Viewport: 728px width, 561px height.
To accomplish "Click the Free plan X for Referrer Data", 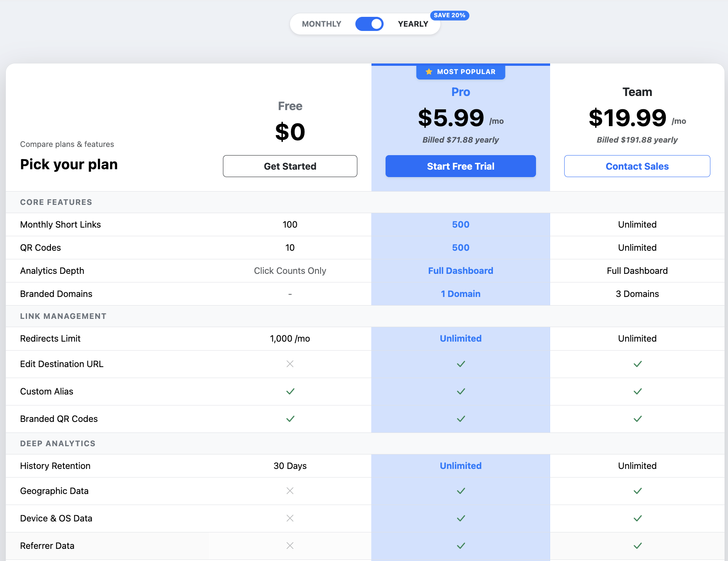I will [x=290, y=546].
